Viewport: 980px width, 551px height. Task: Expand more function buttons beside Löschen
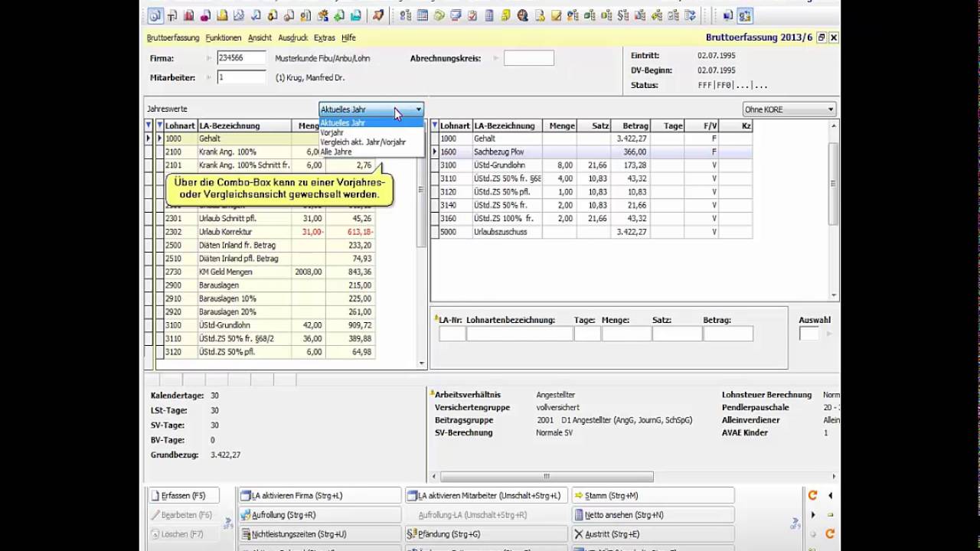point(228,523)
